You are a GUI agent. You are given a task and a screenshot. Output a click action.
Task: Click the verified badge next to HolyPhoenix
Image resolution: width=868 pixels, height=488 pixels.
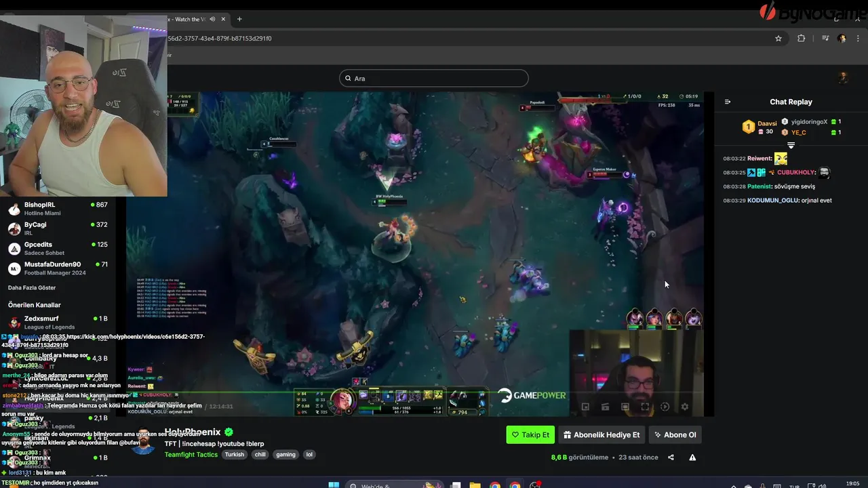pos(229,432)
